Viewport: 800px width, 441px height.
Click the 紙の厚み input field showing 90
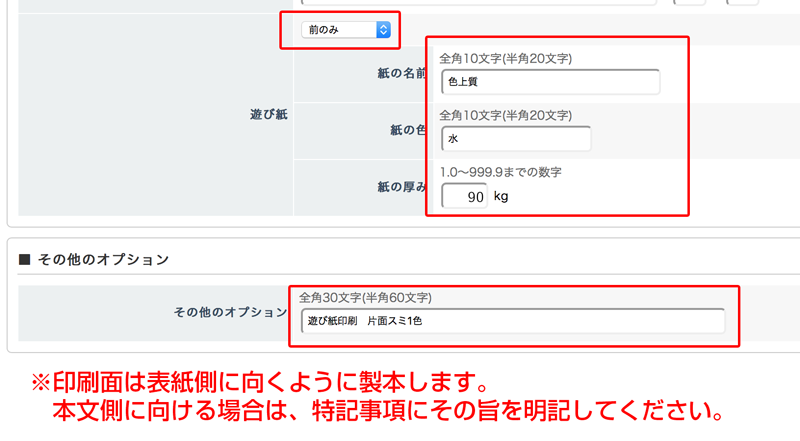464,196
